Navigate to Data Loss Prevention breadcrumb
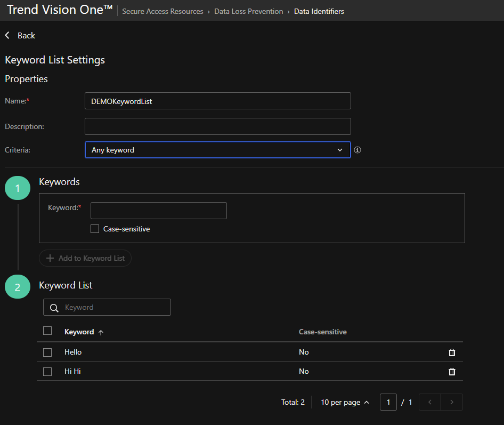This screenshot has width=504, height=425. [248, 11]
